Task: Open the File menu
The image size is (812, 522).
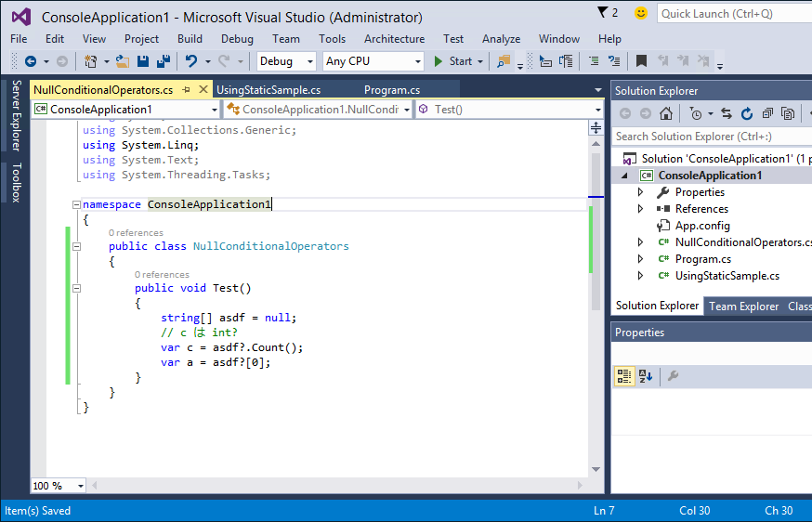Action: pos(19,39)
